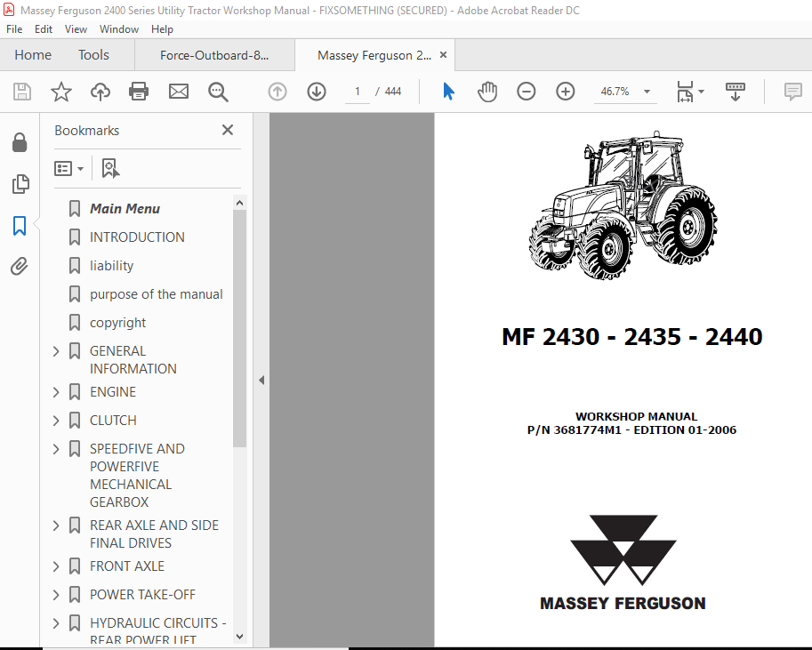This screenshot has height=650, width=812.
Task: Switch to the Home tab
Action: point(33,55)
